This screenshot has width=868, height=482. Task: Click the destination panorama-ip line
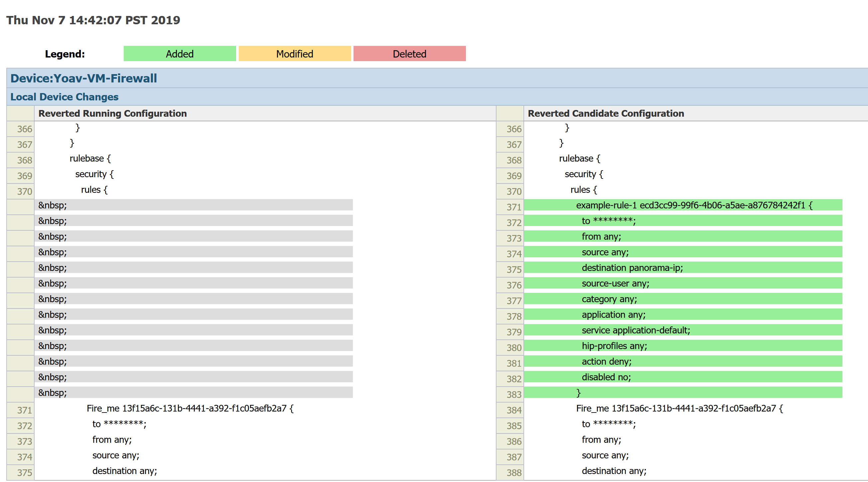[x=632, y=268]
